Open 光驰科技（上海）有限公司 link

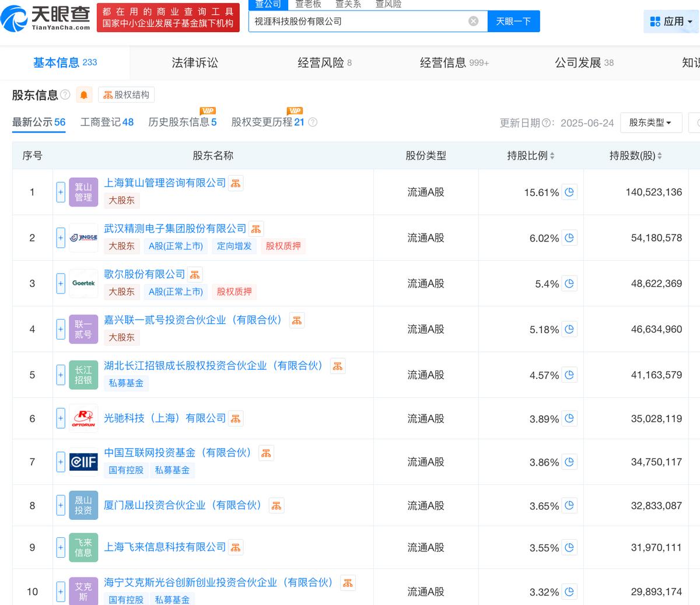click(x=164, y=418)
